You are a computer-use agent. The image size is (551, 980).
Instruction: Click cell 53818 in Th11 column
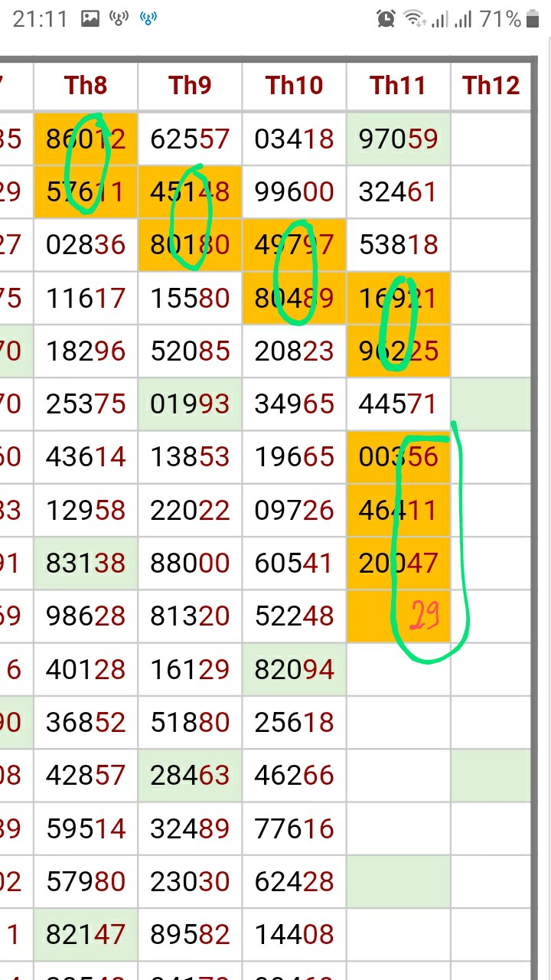(398, 245)
